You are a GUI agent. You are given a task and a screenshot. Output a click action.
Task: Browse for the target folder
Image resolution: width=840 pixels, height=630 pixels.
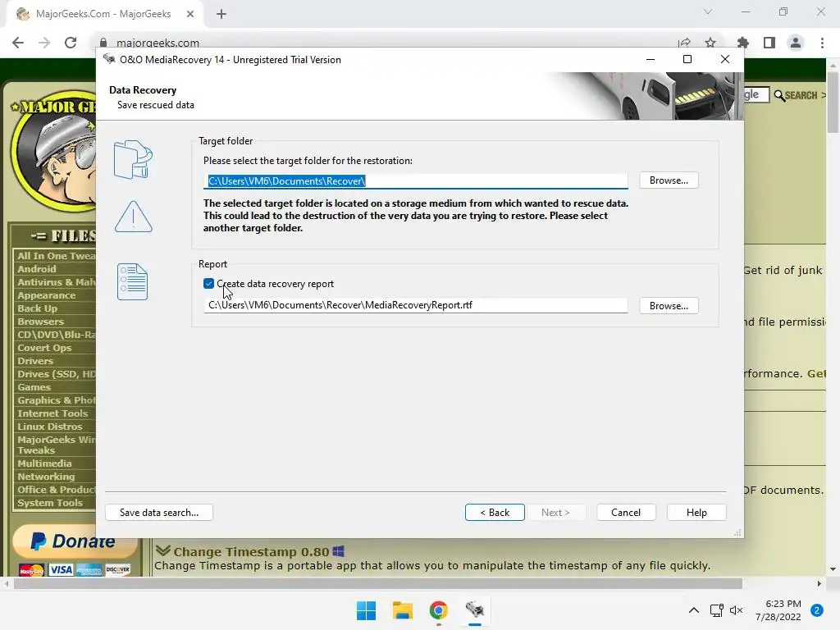pos(669,180)
